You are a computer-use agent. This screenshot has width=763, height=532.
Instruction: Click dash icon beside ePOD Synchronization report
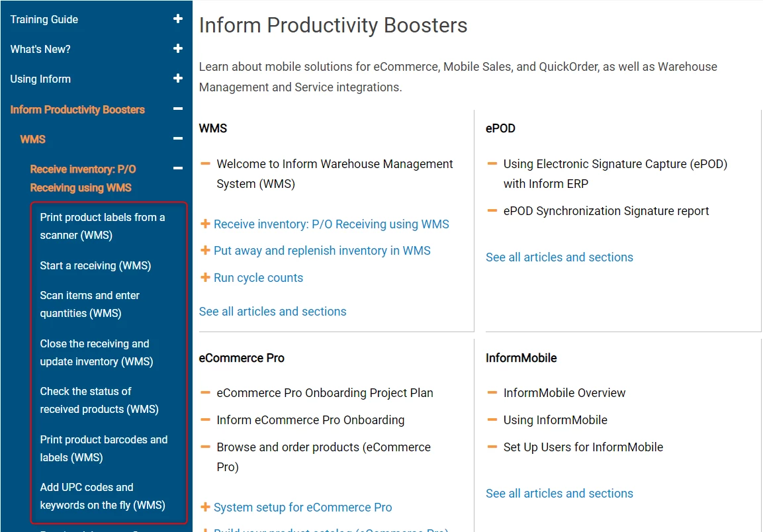coord(492,211)
